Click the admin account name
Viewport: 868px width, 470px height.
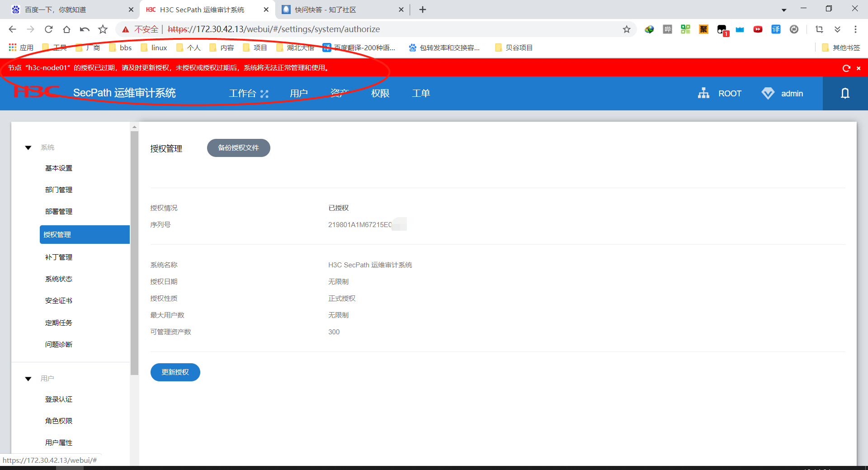[x=792, y=94]
